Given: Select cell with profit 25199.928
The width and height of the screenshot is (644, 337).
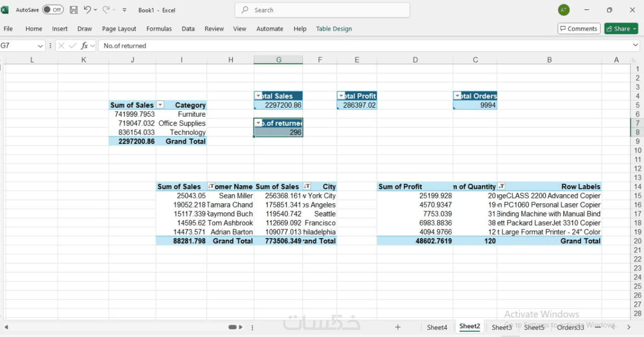Looking at the screenshot, I should 415,196.
